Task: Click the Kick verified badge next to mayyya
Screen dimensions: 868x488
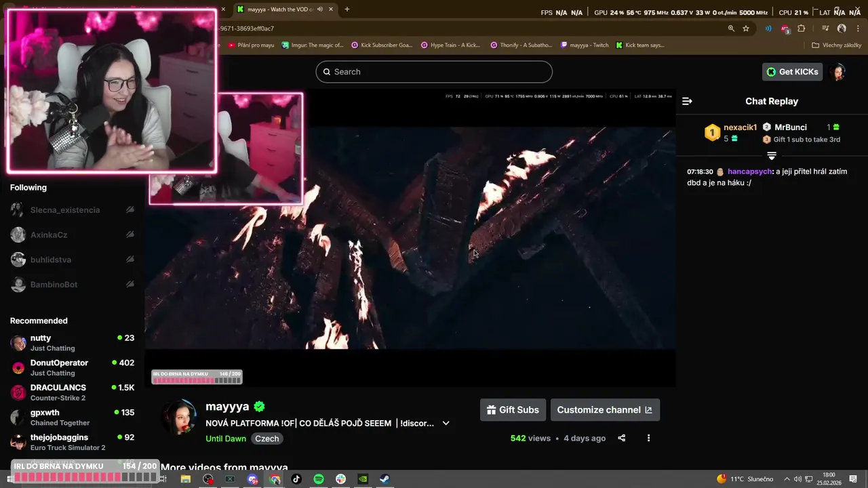Action: (x=259, y=407)
